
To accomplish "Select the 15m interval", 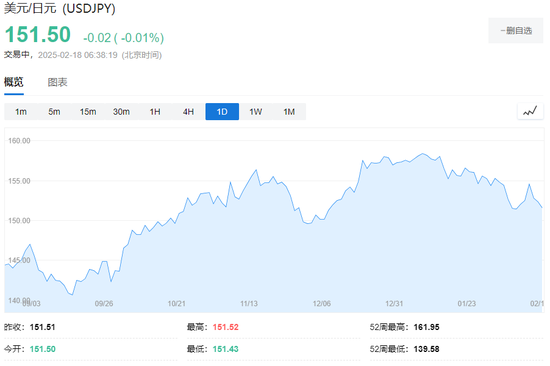I will tap(88, 112).
